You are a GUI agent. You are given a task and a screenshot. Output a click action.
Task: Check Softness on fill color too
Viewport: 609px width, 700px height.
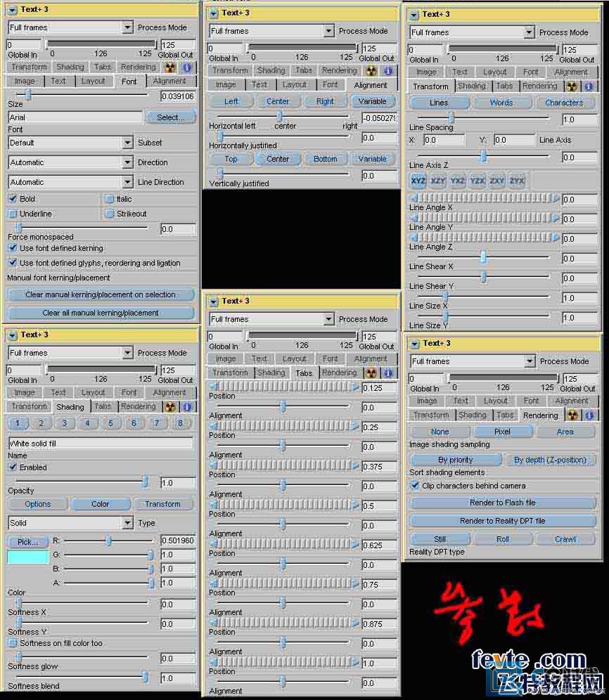coord(12,643)
